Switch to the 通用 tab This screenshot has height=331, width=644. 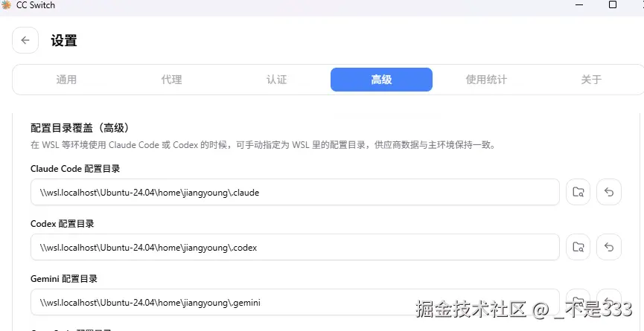coord(66,80)
